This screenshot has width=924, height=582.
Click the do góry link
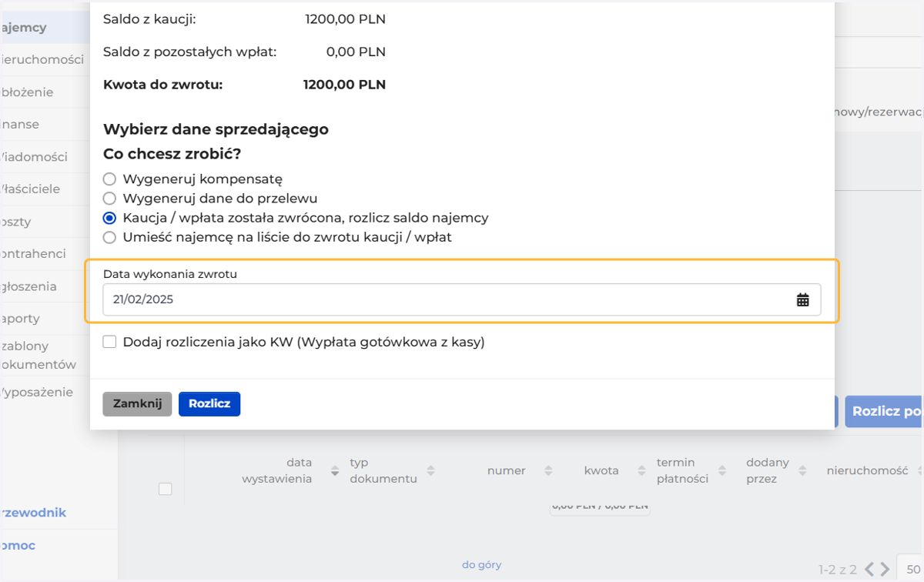click(481, 565)
